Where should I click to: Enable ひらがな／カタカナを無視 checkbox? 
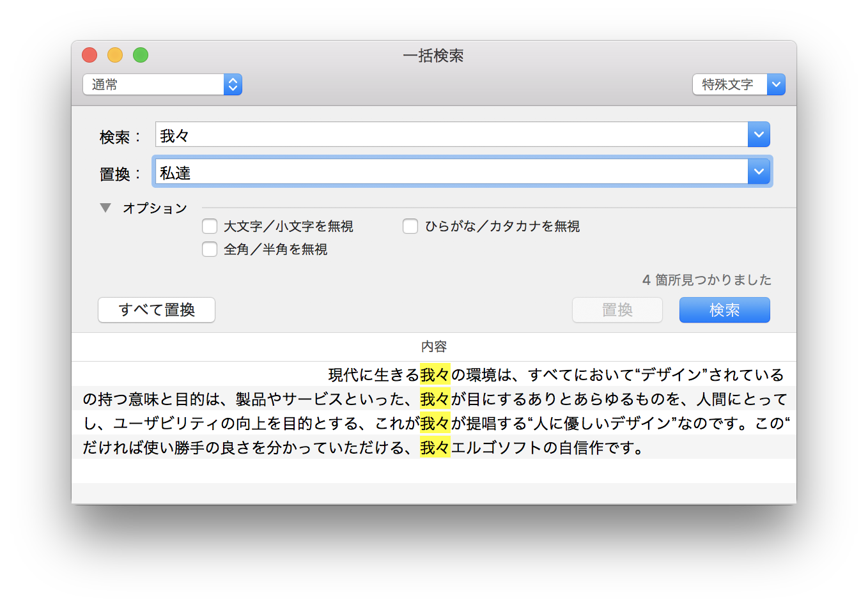click(410, 226)
